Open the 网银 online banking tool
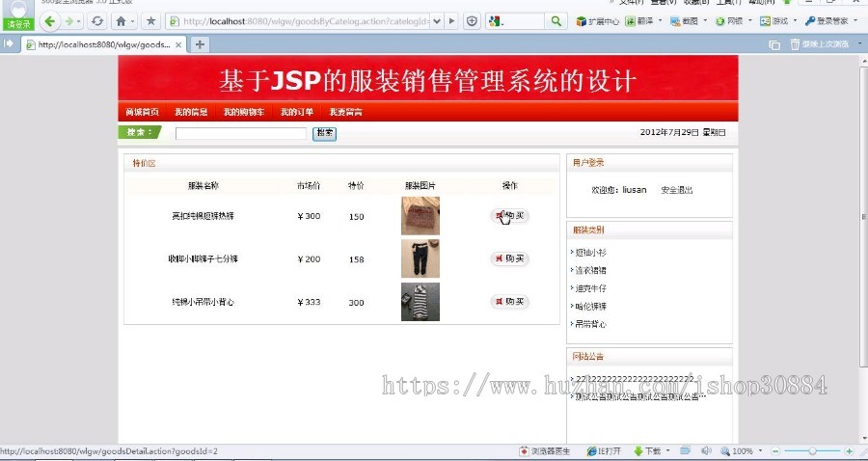This screenshot has height=461, width=868. pos(729,21)
